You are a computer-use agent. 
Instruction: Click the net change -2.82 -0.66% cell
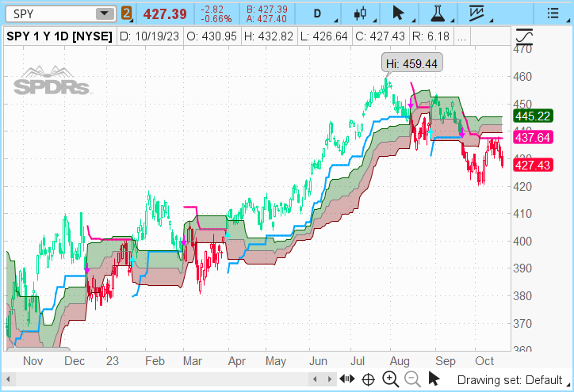216,14
